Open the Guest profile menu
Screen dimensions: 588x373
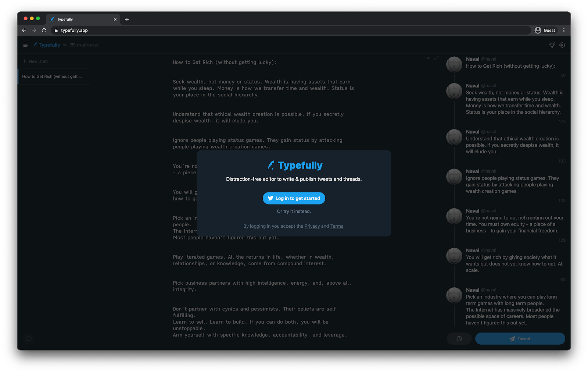tap(545, 31)
